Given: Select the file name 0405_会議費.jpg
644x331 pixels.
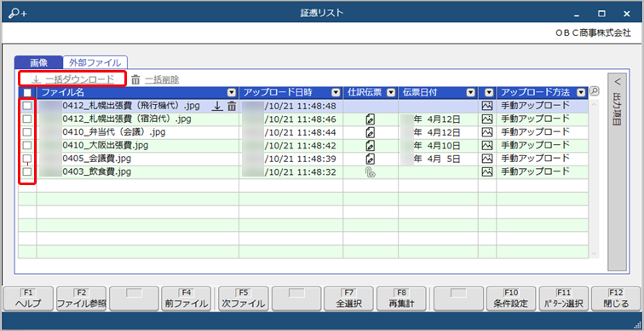Looking at the screenshot, I should coord(97,159).
